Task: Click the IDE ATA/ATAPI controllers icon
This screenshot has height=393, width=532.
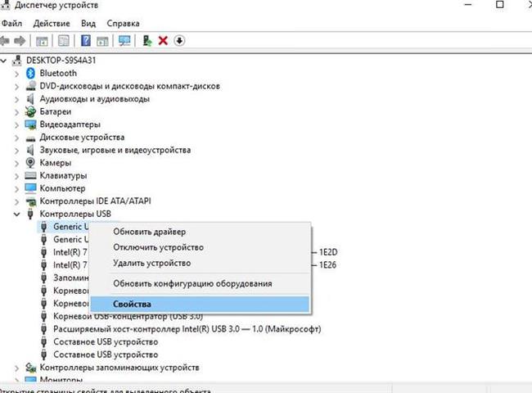Action: pyautogui.click(x=30, y=201)
